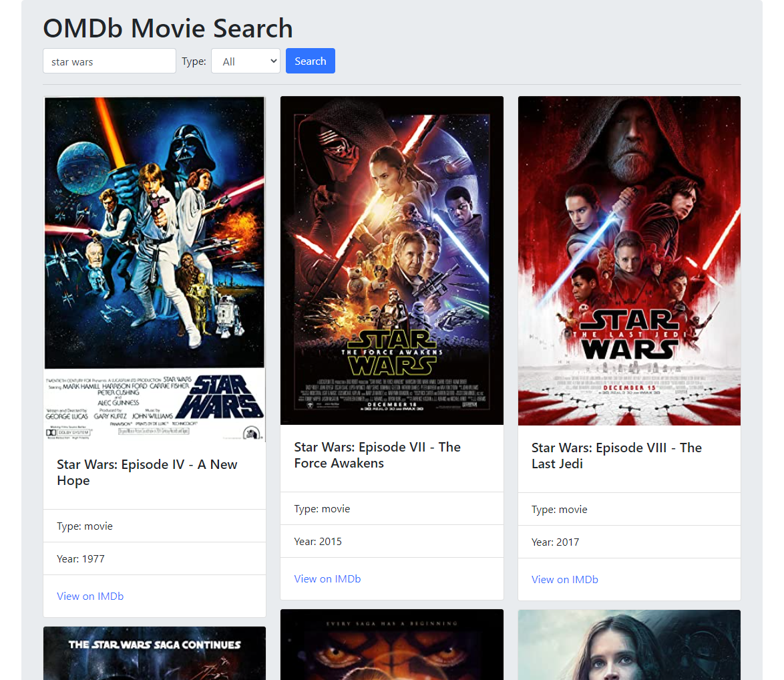The height and width of the screenshot is (680, 784).
Task: Select the Year: 2015 row
Action: pyautogui.click(x=392, y=542)
